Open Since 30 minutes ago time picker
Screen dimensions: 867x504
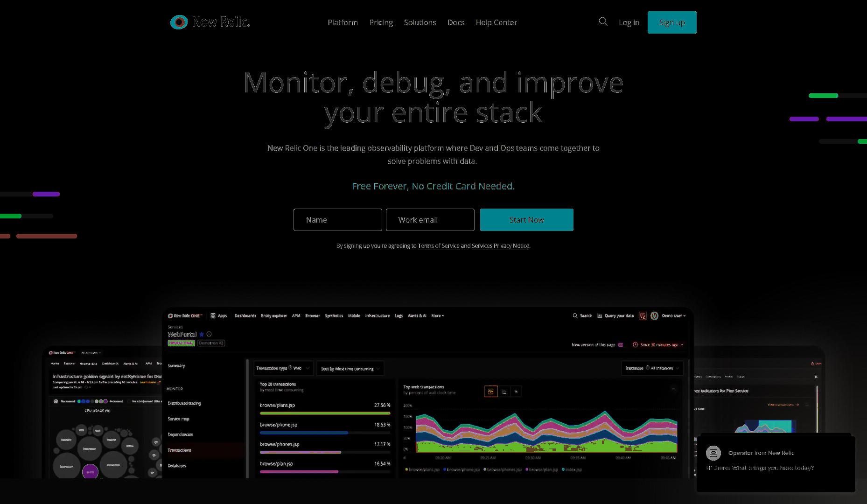(x=658, y=345)
